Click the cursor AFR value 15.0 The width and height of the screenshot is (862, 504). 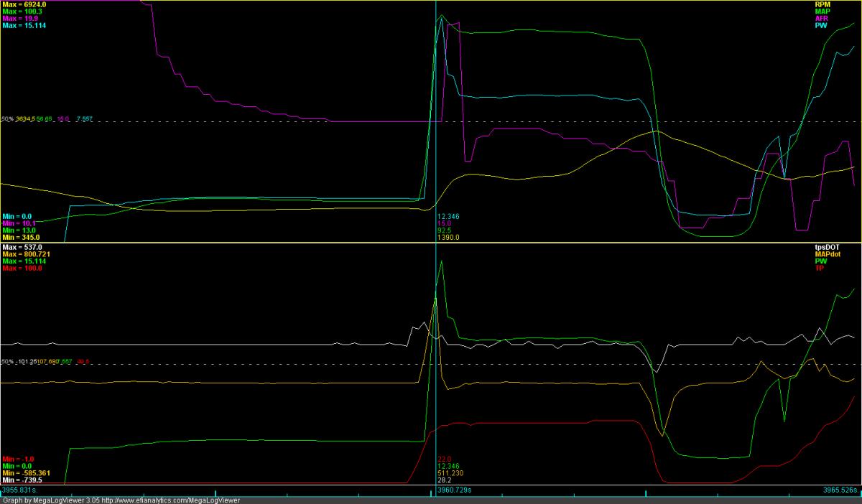[x=445, y=223]
